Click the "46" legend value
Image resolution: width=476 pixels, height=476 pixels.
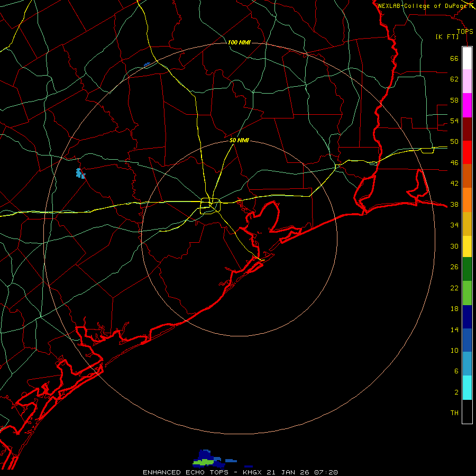454,163
